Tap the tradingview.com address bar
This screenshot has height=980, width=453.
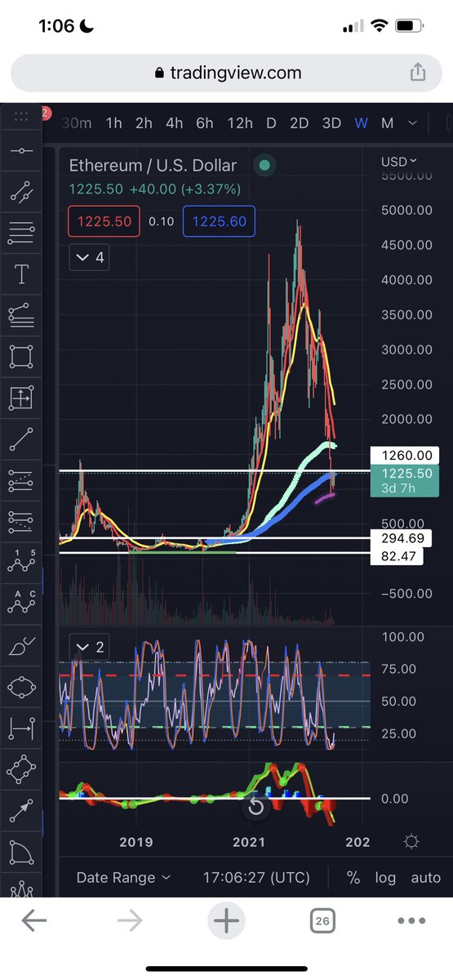(x=226, y=73)
